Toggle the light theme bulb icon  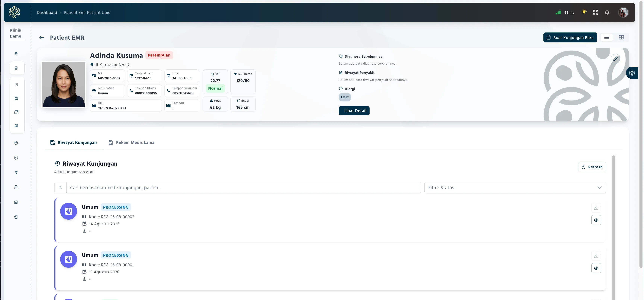point(584,12)
